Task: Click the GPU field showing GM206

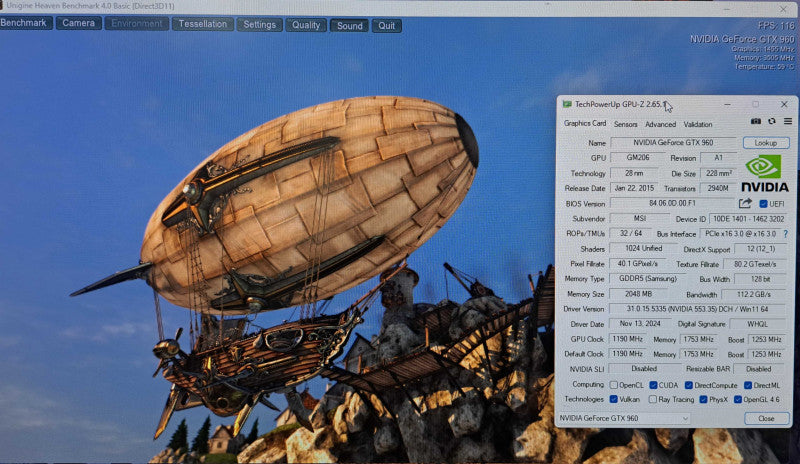Action: tap(638, 158)
